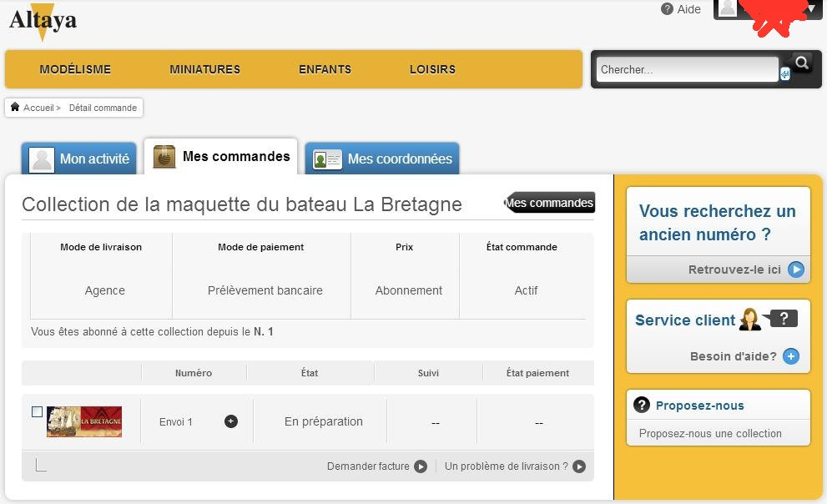Click Numéro column header
The image size is (827, 504).
pos(194,373)
